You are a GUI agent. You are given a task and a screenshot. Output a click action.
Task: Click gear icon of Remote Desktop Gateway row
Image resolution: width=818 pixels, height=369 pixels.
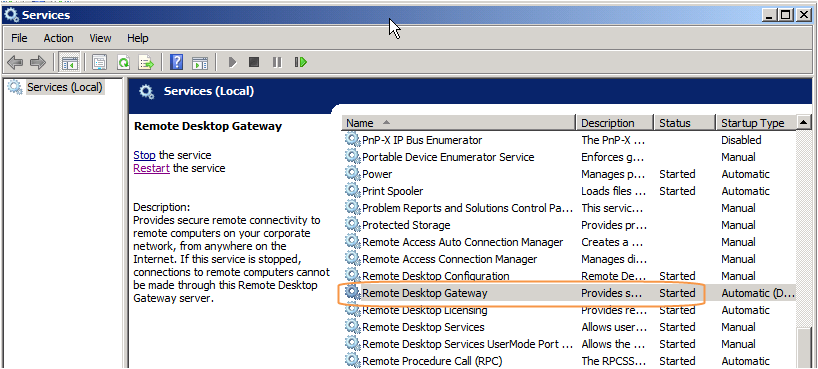pyautogui.click(x=353, y=293)
